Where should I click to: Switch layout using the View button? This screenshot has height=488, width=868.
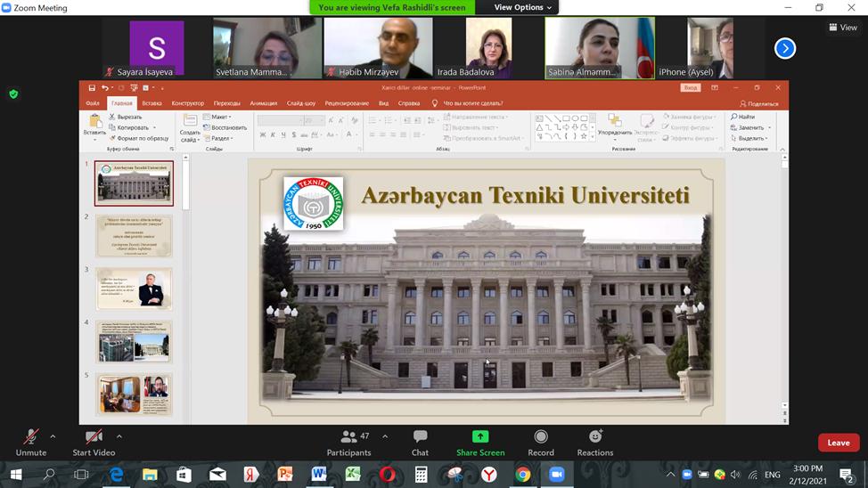[843, 28]
